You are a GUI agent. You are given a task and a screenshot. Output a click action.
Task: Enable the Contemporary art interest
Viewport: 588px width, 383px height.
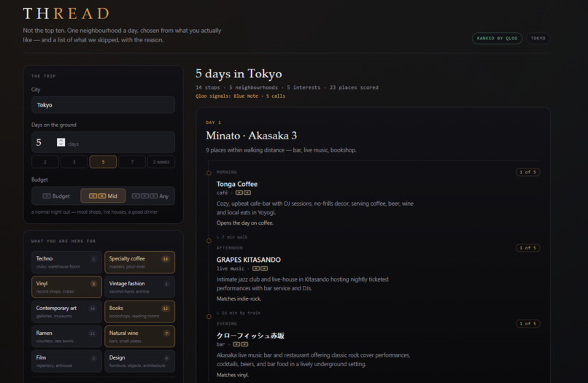[66, 312]
